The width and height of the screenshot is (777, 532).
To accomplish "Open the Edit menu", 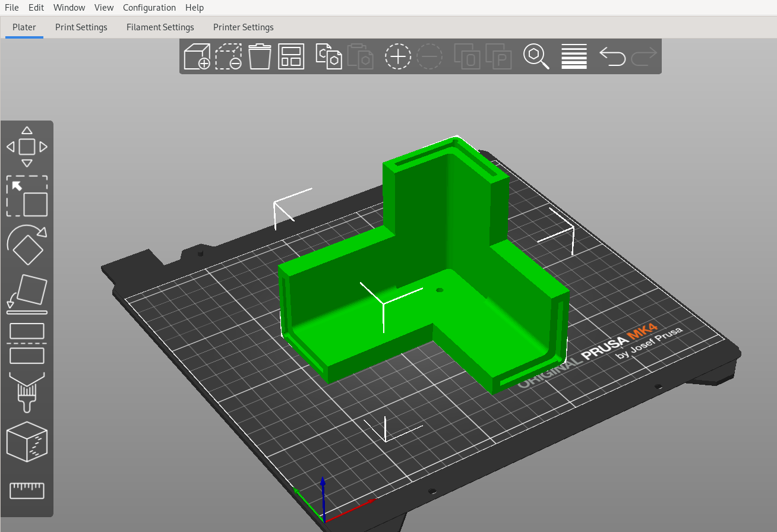I will click(x=36, y=8).
